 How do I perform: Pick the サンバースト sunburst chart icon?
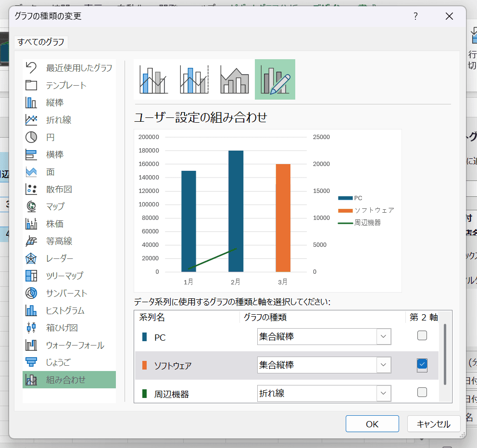31,293
